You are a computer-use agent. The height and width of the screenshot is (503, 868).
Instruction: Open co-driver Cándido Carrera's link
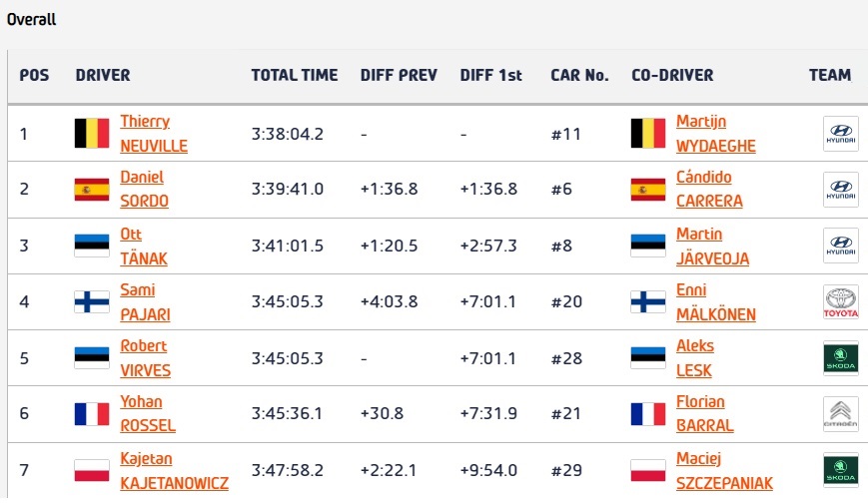coord(709,190)
